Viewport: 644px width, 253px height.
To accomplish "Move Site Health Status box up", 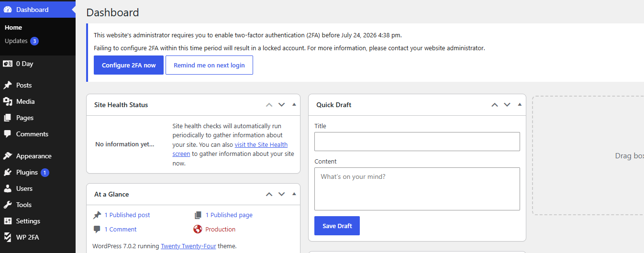I will click(269, 105).
